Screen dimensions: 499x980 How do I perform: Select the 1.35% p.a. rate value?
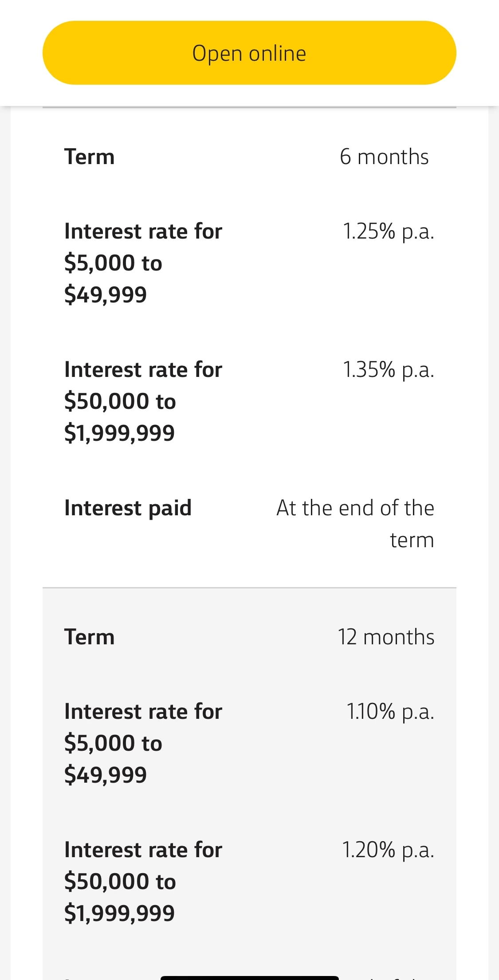(388, 370)
